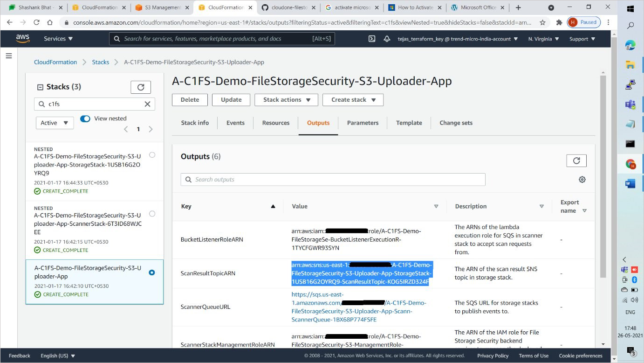Refresh the Stacks list
Image resolution: width=644 pixels, height=363 pixels.
tap(141, 87)
